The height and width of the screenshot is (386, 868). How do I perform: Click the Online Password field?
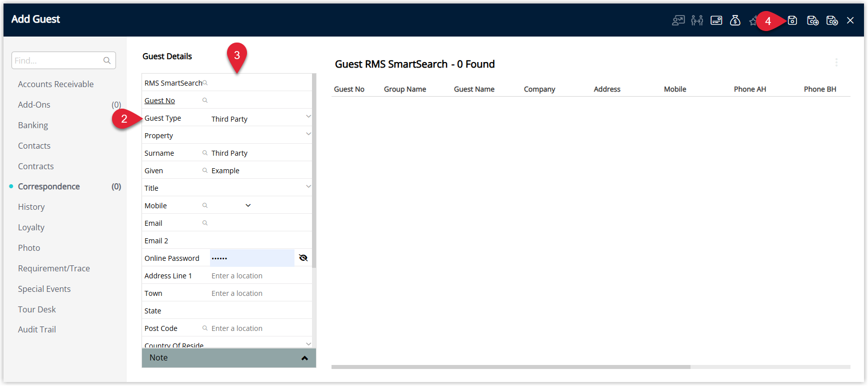click(252, 258)
